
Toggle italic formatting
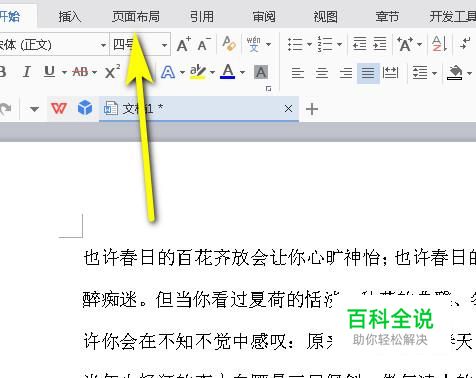pyautogui.click(x=26, y=71)
